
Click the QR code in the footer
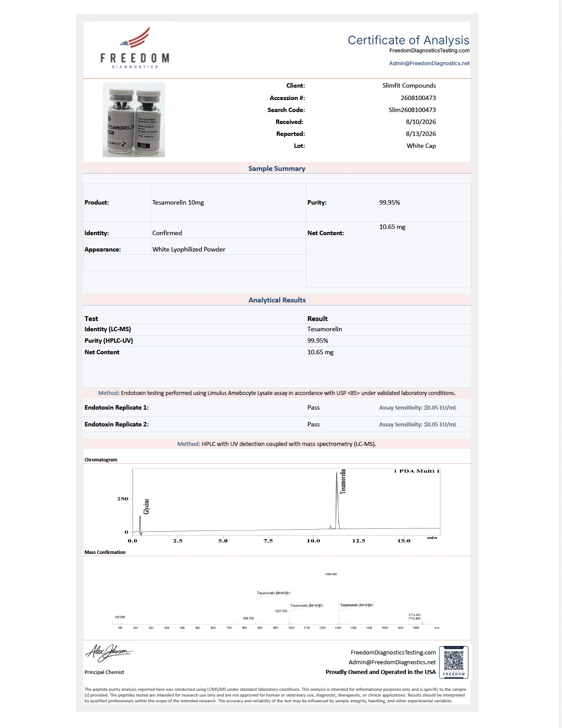tap(454, 662)
